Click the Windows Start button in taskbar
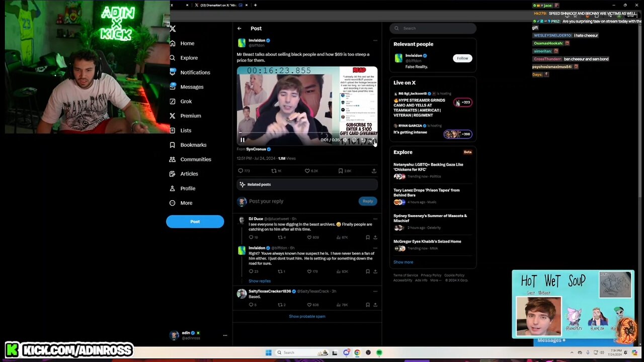The height and width of the screenshot is (362, 644). pos(268,352)
